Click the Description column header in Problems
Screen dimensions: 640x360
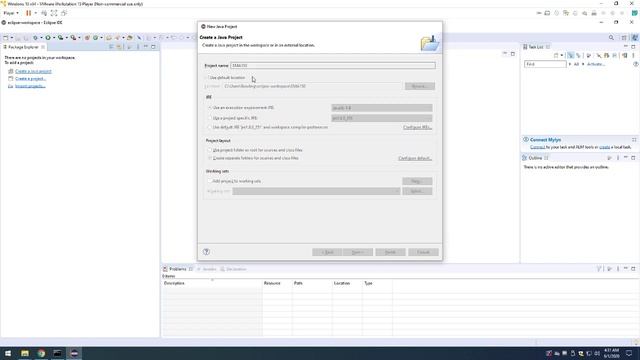click(211, 283)
